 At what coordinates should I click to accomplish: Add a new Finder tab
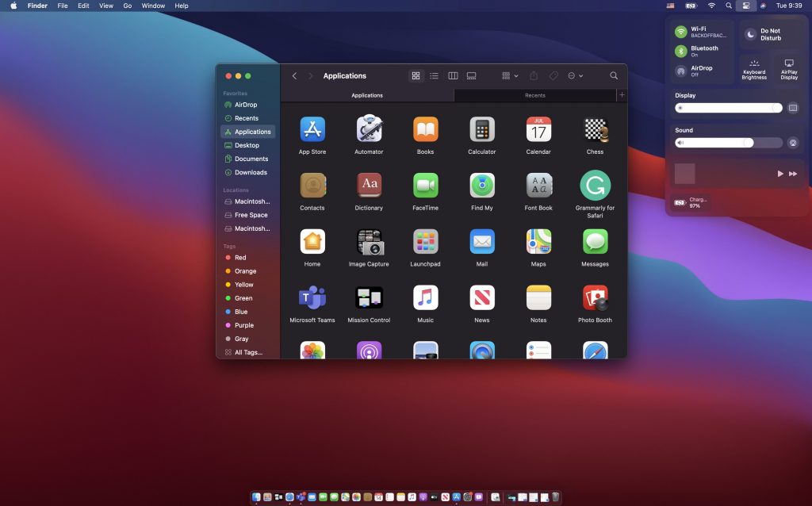(x=622, y=95)
